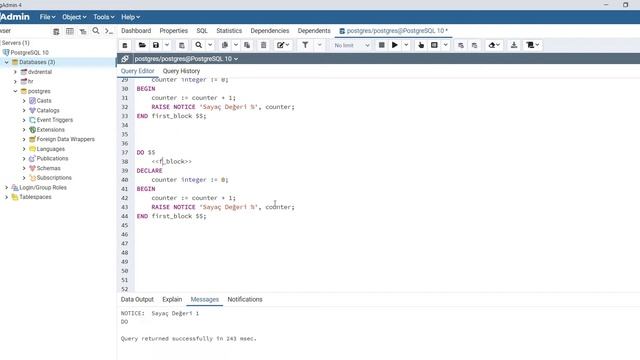Open execute options dropdown arrow

(406, 45)
